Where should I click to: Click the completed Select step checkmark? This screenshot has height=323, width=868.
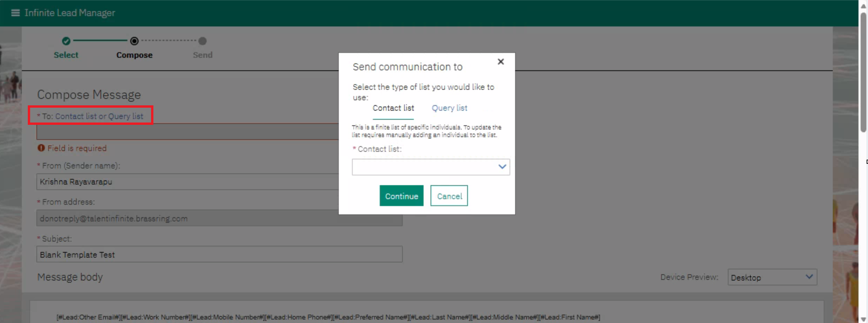[x=66, y=41]
